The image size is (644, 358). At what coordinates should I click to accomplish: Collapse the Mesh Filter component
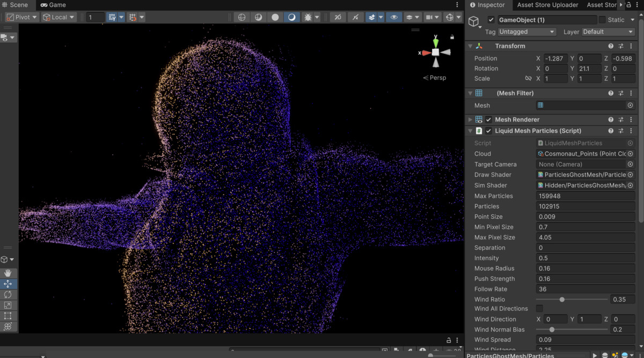point(470,93)
